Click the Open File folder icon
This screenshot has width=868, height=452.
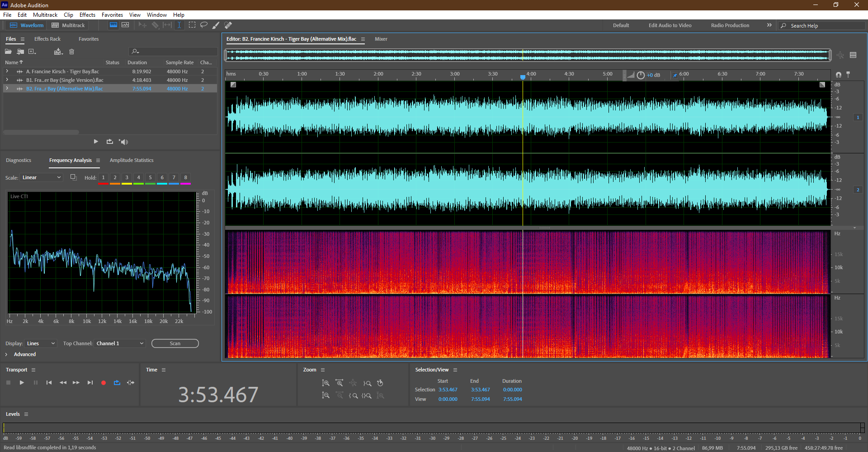[8, 52]
